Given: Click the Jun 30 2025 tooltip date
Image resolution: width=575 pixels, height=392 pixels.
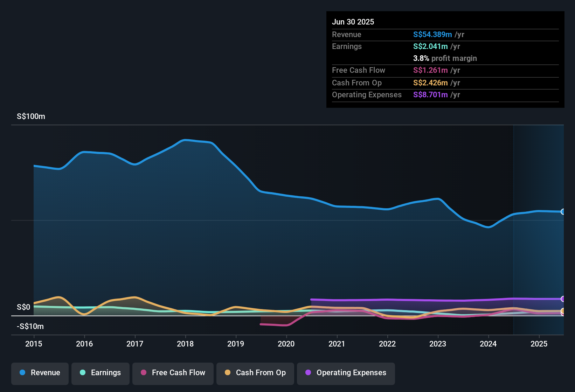Looking at the screenshot, I should click(x=353, y=22).
